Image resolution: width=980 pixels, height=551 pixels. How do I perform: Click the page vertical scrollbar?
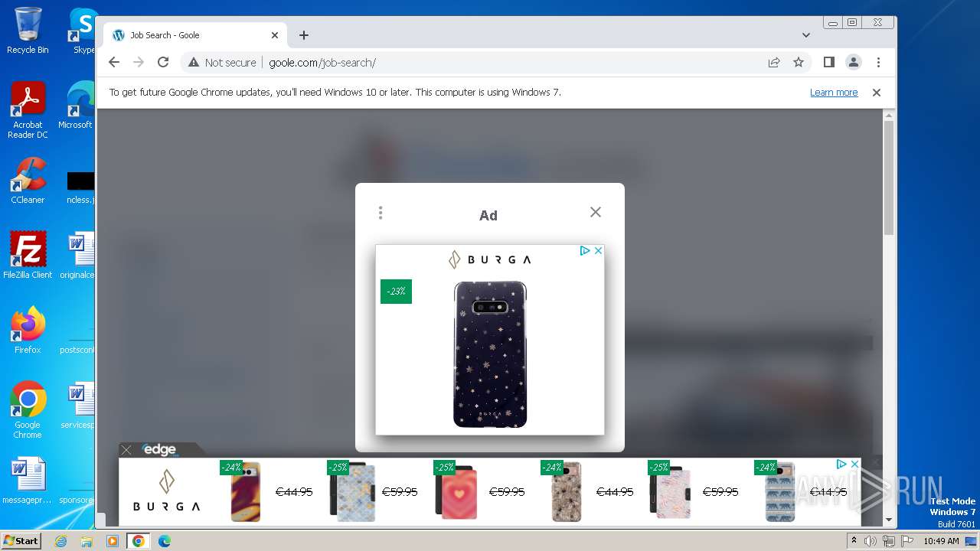click(889, 178)
